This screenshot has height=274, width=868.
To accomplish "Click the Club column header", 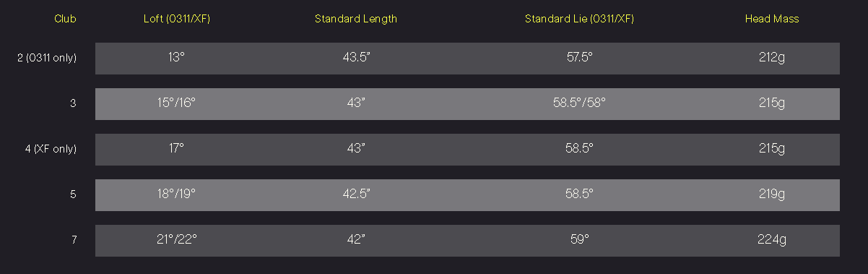I will click(x=65, y=20).
